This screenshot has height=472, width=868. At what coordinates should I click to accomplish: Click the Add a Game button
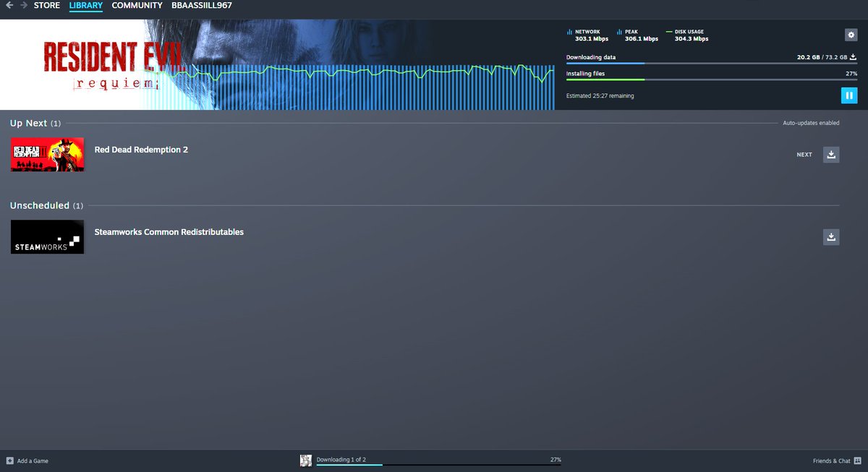click(x=27, y=460)
